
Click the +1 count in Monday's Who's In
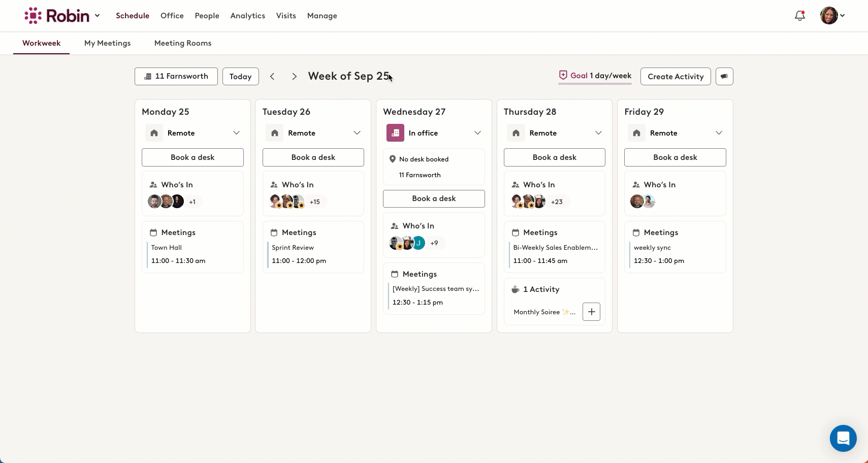click(x=192, y=202)
